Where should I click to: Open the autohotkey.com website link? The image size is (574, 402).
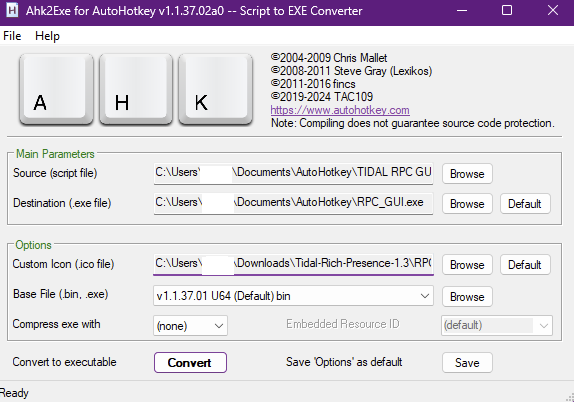(340, 110)
